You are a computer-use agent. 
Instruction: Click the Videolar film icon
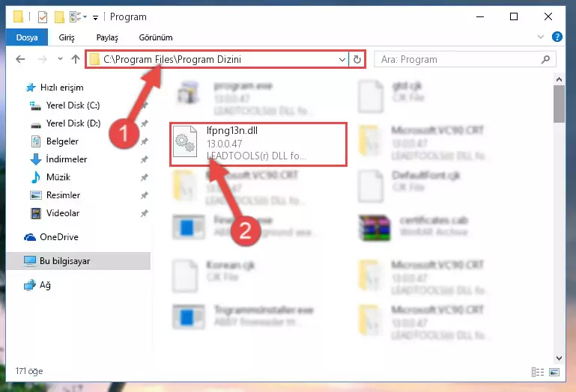point(36,213)
